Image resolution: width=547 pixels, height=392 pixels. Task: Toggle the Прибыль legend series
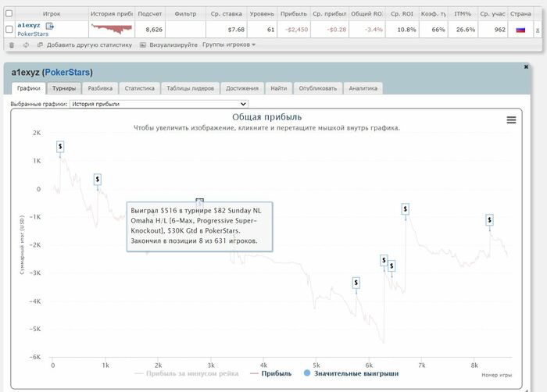point(270,373)
